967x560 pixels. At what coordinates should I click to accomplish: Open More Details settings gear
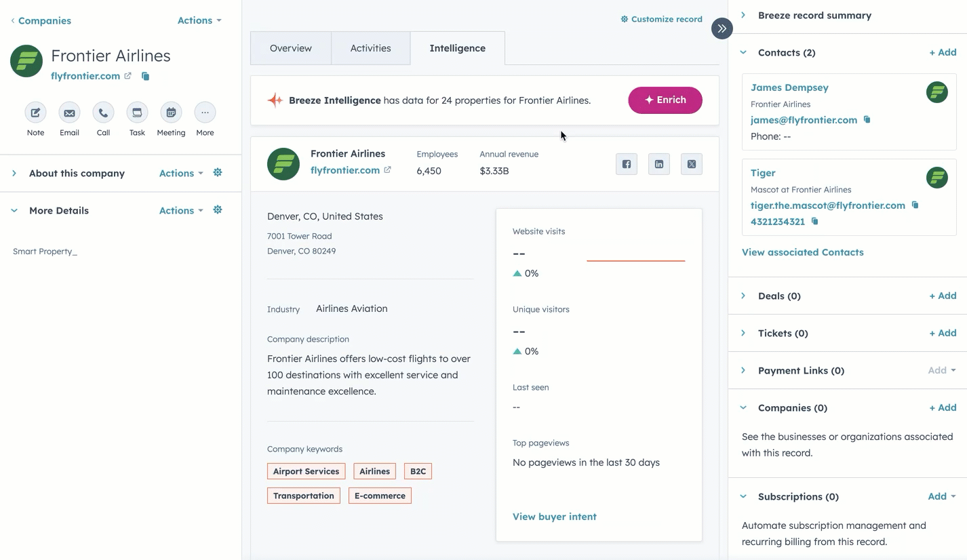218,210
